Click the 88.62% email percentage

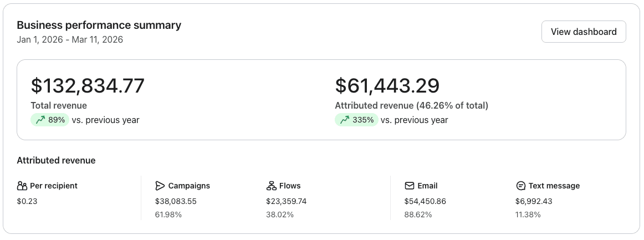[x=418, y=215]
